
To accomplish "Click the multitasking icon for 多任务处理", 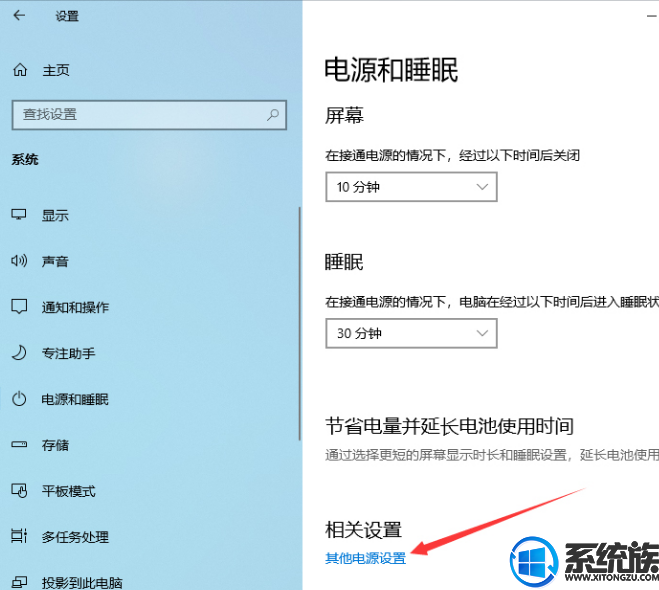I will click(19, 536).
